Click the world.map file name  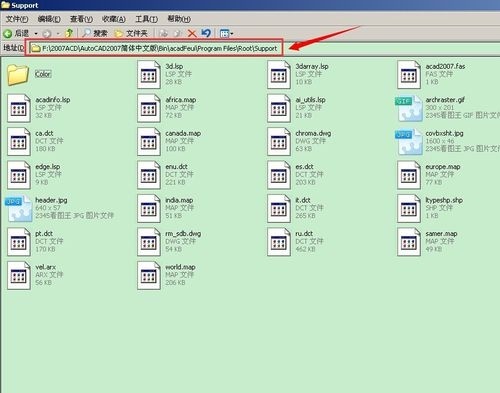pos(180,267)
